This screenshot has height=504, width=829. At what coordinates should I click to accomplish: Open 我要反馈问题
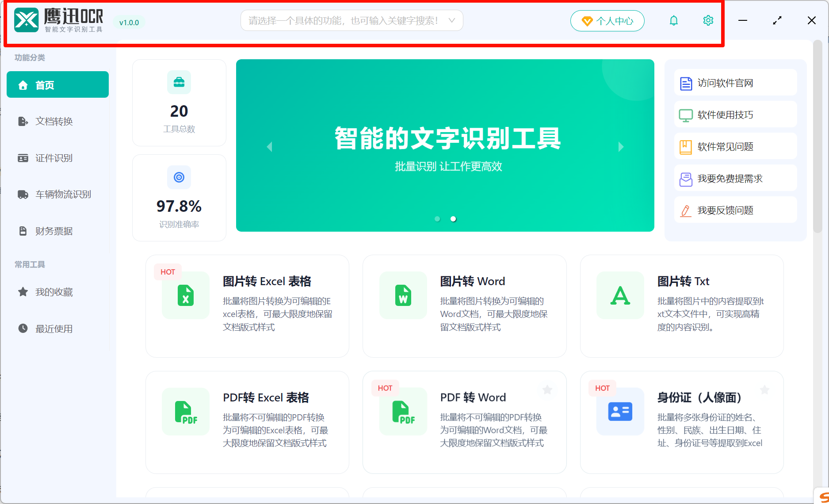tap(735, 210)
